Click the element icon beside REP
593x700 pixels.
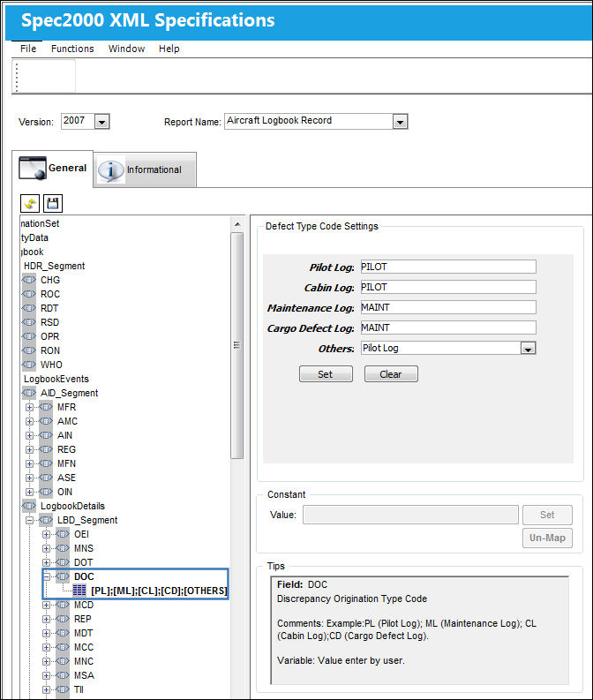(63, 619)
